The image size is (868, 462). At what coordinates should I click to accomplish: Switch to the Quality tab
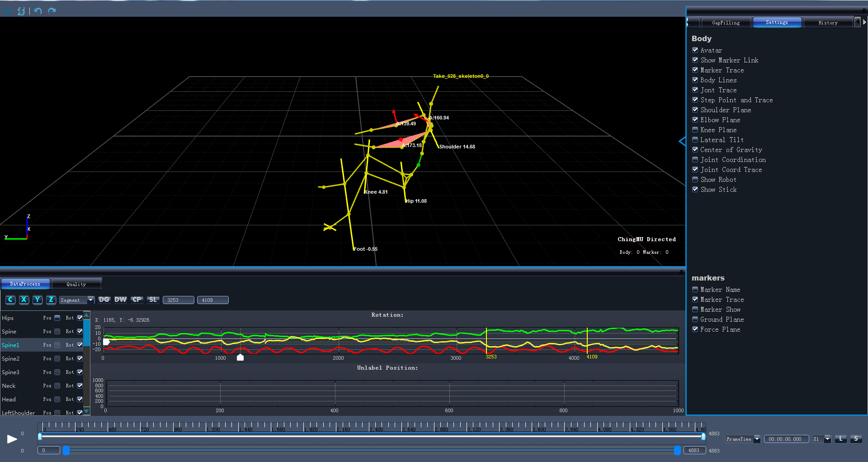[x=76, y=284]
